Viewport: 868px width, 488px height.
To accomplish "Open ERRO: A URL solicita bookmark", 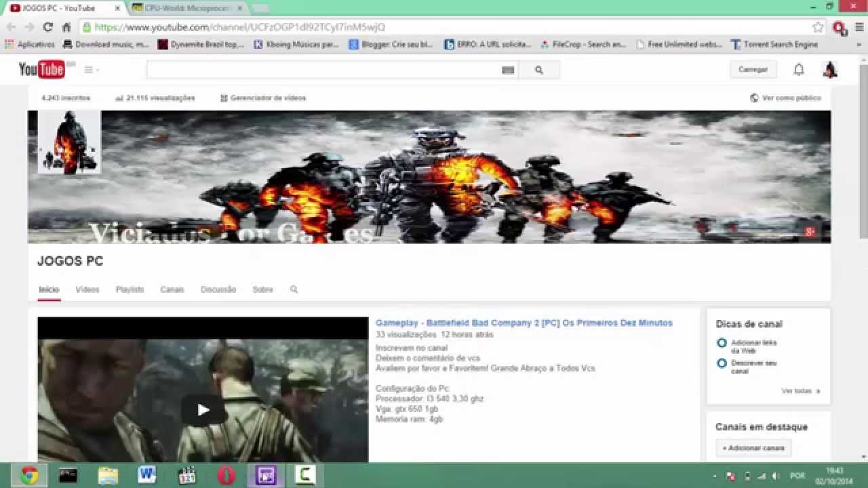I will [x=488, y=45].
